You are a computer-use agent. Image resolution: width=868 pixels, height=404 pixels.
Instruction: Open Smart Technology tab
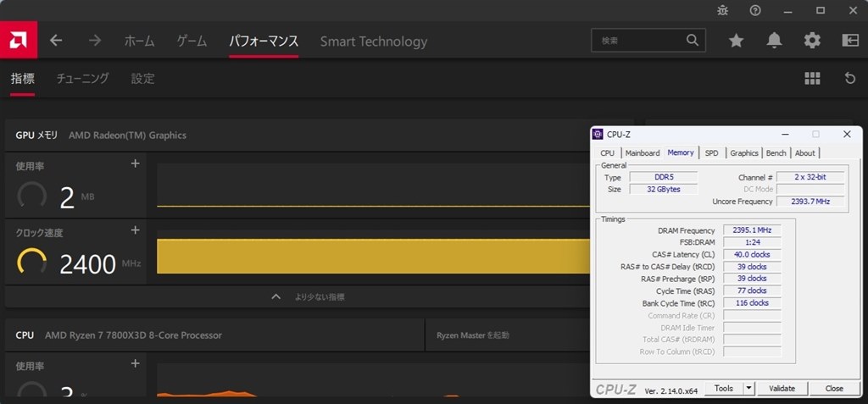374,42
